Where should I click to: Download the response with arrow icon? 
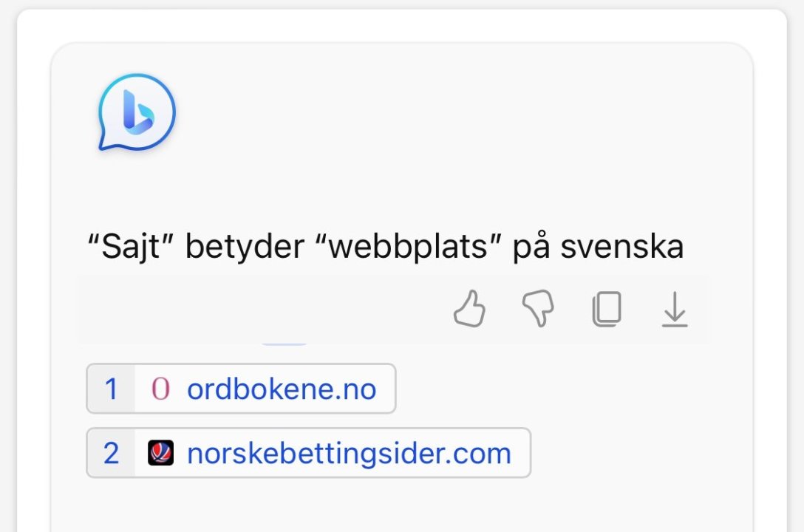(674, 309)
